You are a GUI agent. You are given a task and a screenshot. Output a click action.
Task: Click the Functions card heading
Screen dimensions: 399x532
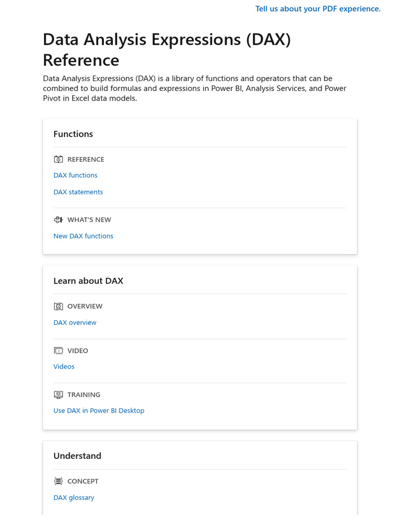click(73, 134)
